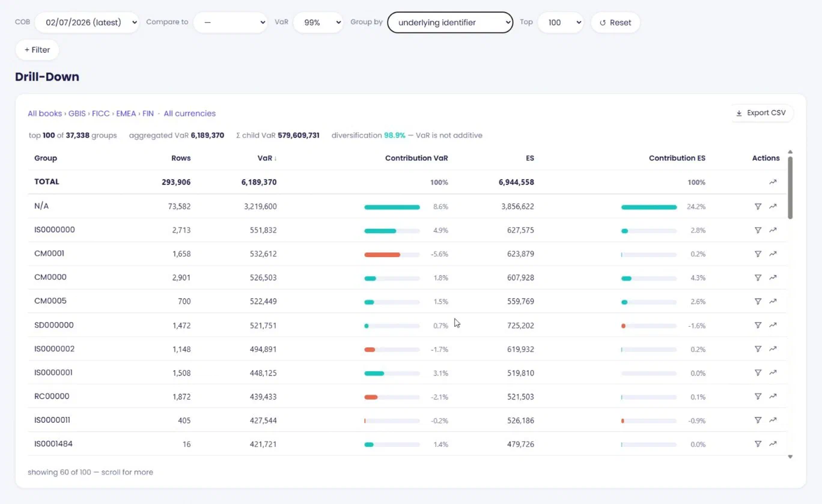Screen dimensions: 822x504
Task: Click the Rows column header
Action: point(181,158)
